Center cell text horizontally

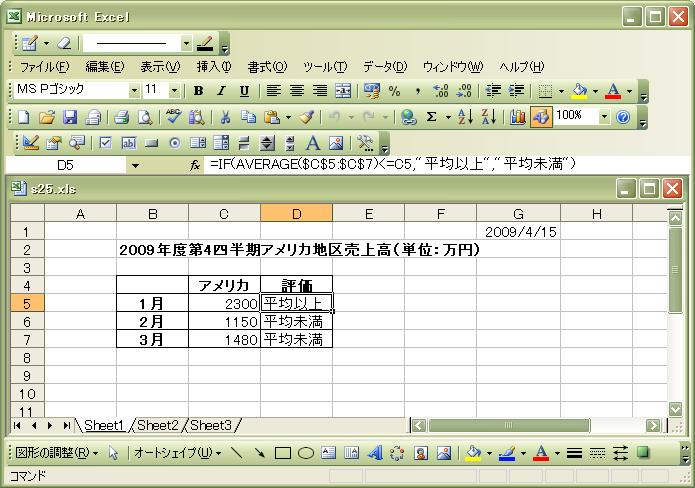tap(297, 91)
